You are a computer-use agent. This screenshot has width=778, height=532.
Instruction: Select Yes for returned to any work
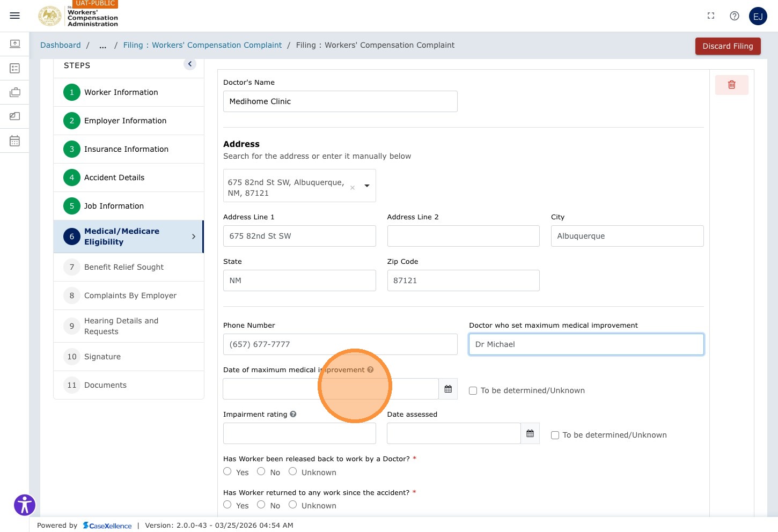[227, 505]
